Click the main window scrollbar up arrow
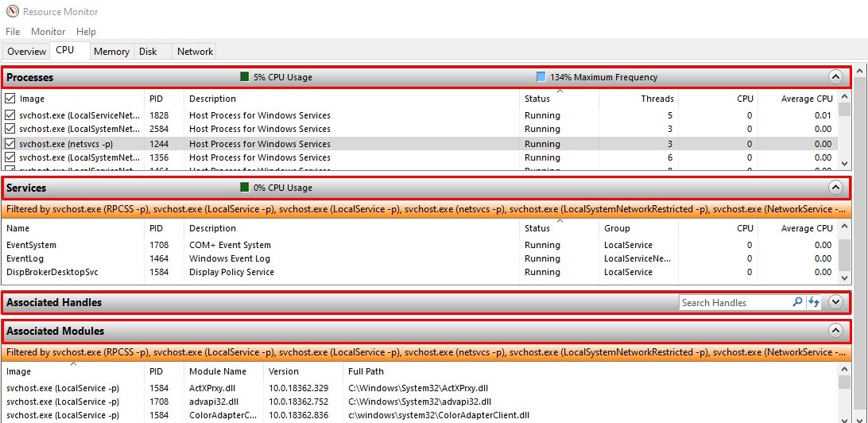 (859, 72)
